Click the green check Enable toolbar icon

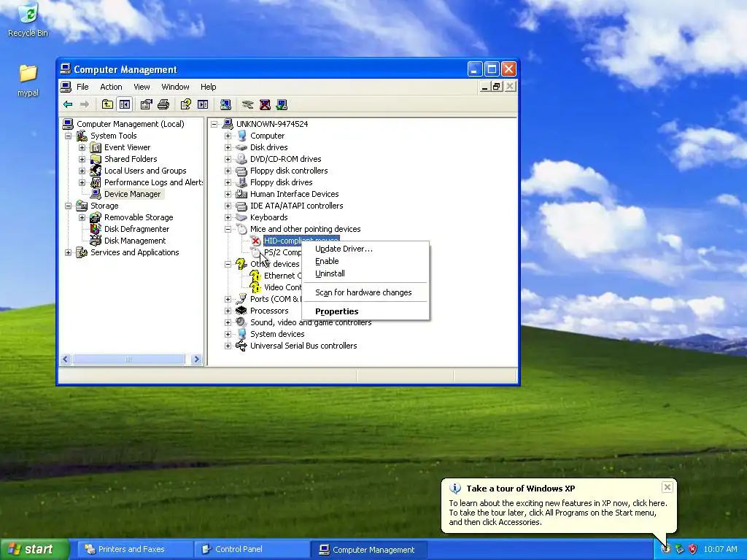tap(282, 104)
